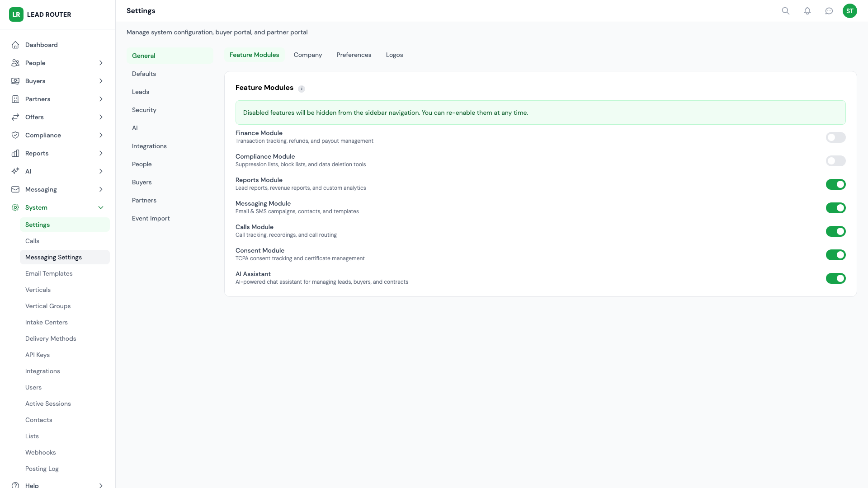Screen dimensions: 868x488
Task: Click the Compliance shield icon in sidebar
Action: click(15, 135)
